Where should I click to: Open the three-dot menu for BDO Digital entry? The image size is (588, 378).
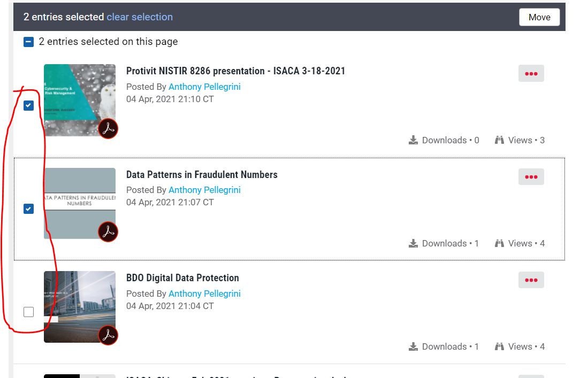[531, 280]
